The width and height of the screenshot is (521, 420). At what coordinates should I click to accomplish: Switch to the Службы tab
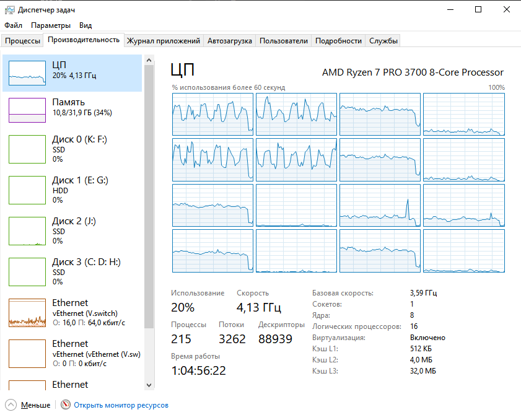383,41
